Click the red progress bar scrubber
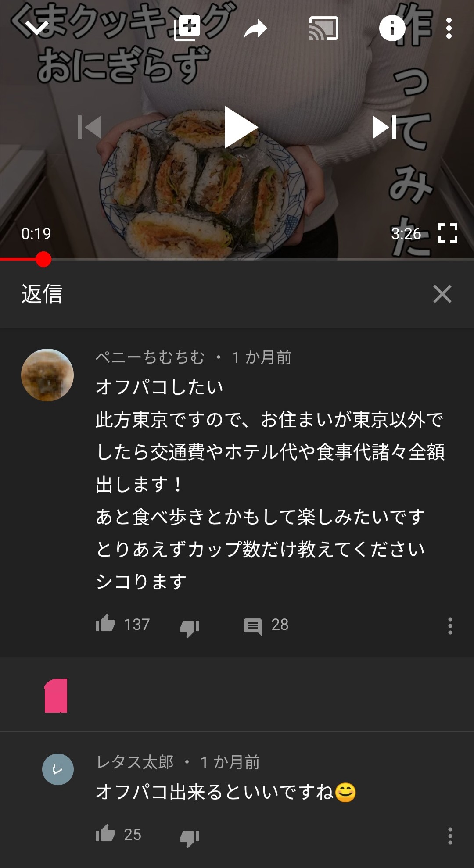 click(x=43, y=259)
